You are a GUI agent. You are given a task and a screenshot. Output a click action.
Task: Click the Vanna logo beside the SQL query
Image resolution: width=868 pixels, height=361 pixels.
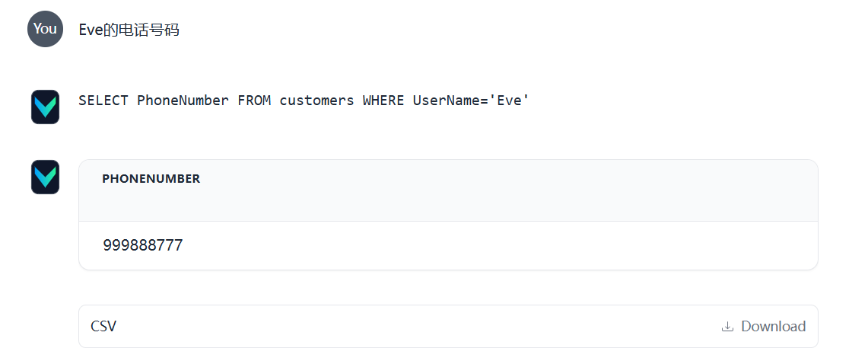coord(45,107)
